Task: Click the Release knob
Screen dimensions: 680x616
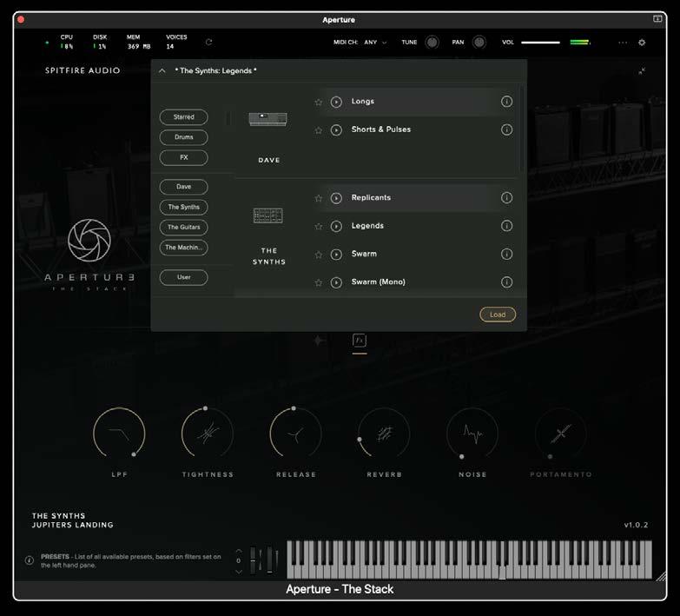Action: [296, 433]
